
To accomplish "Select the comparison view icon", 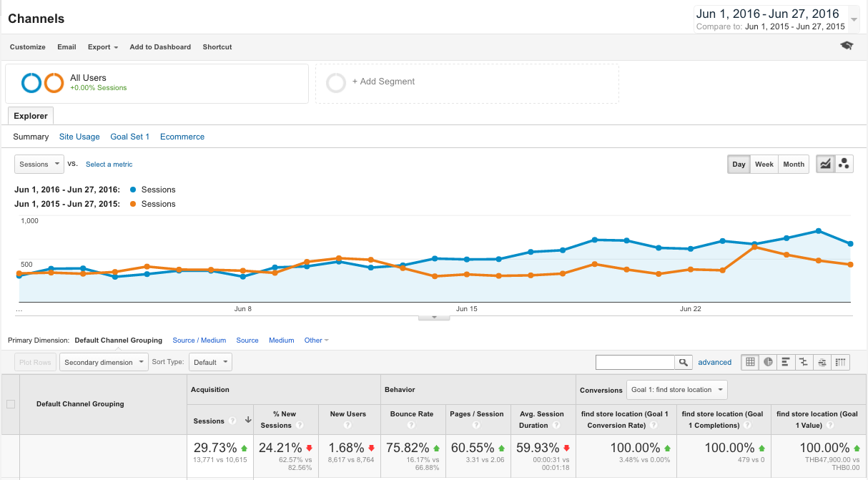I will coord(804,362).
